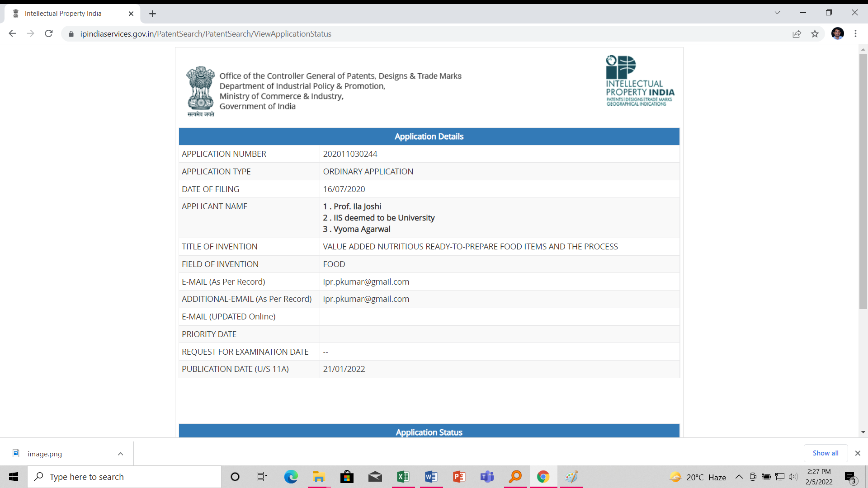868x488 pixels.
Task: Open the image.png downloaded file
Action: pyautogui.click(x=45, y=454)
